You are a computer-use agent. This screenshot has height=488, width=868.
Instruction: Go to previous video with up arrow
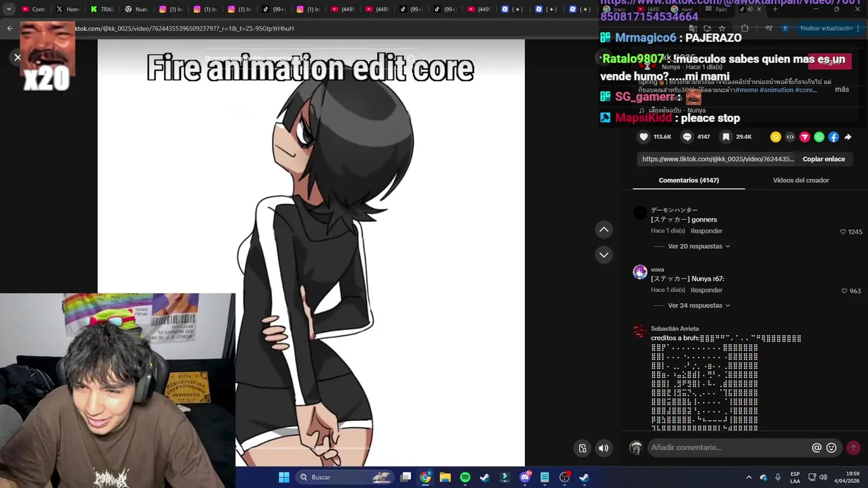click(x=604, y=230)
